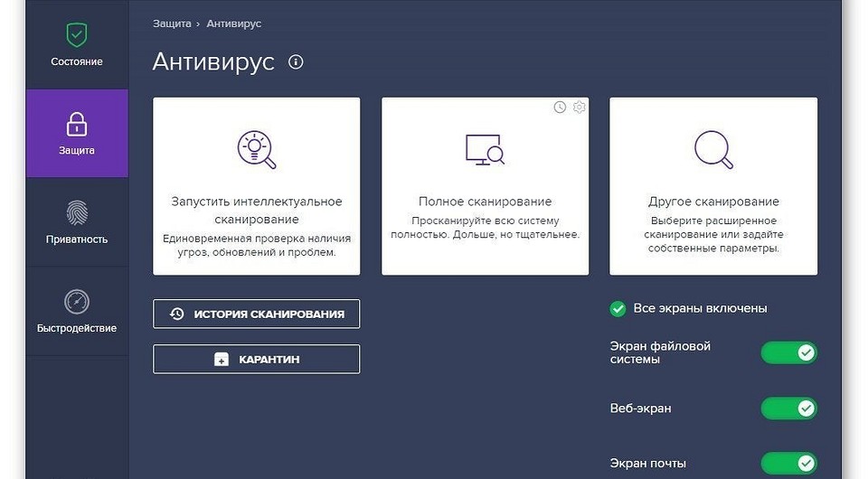Disable the Веб-экран switch
This screenshot has width=868, height=479.
pyautogui.click(x=788, y=409)
